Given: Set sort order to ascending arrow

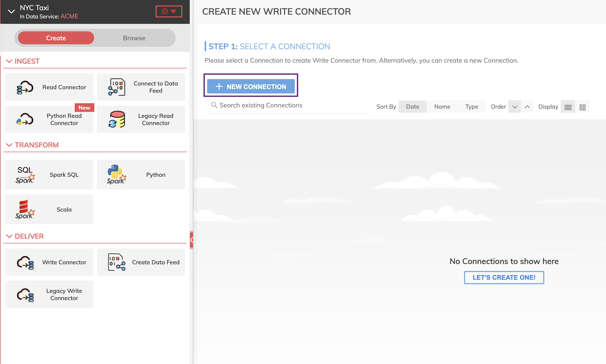Looking at the screenshot, I should [527, 107].
